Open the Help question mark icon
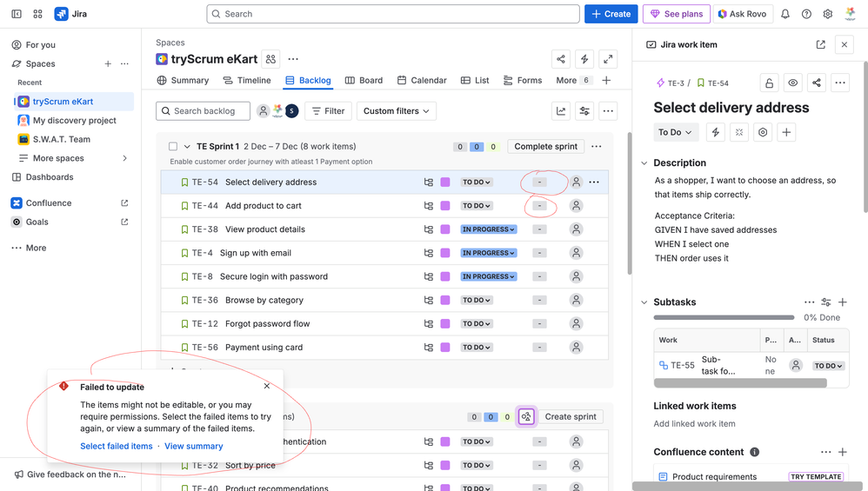Viewport: 868px width, 491px height. point(806,14)
